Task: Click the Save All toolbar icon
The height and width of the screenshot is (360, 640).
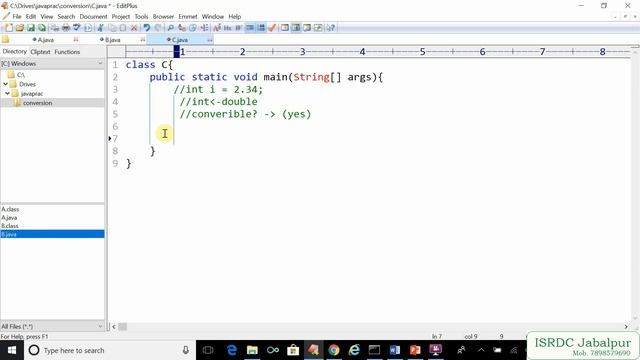Action: pos(42,28)
